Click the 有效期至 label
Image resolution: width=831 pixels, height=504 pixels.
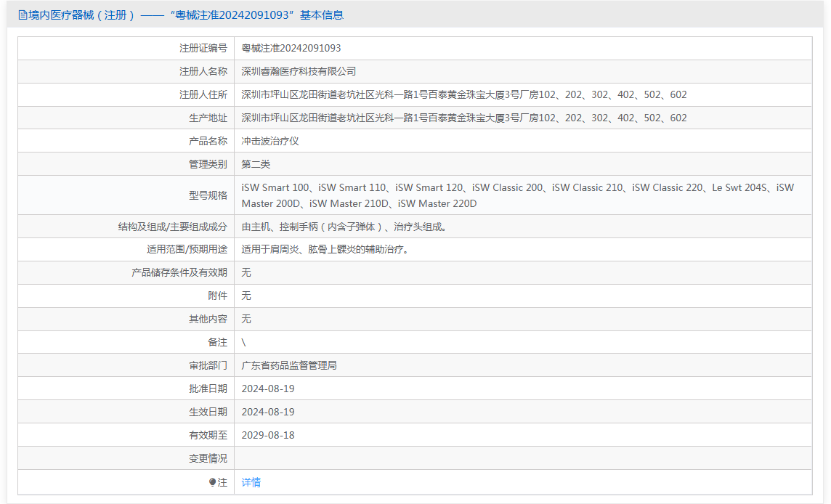pos(208,436)
